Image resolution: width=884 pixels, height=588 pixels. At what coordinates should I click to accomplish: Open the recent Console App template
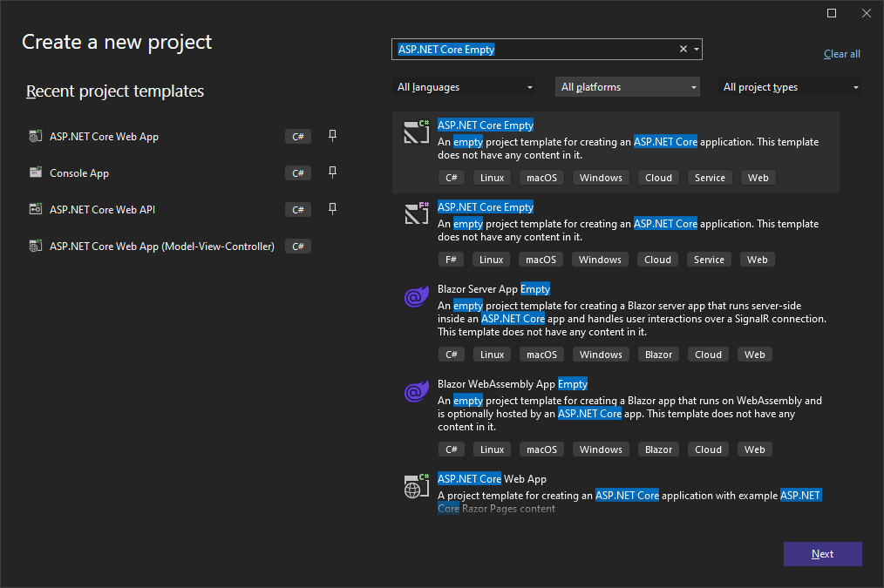79,172
